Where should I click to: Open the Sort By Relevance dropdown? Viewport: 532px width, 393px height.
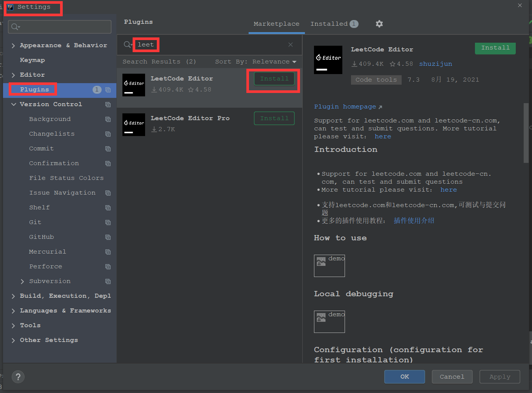pyautogui.click(x=256, y=62)
